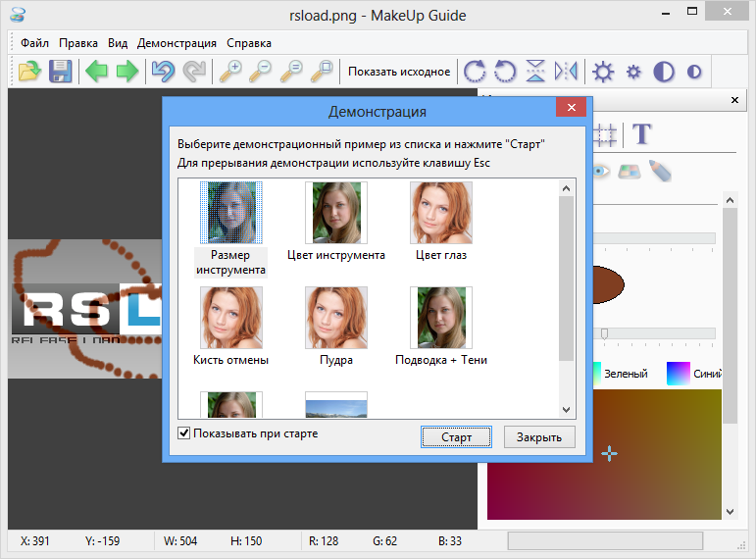Image resolution: width=756 pixels, height=559 pixels.
Task: Click the brown brush color preview ellipse
Action: 608,284
